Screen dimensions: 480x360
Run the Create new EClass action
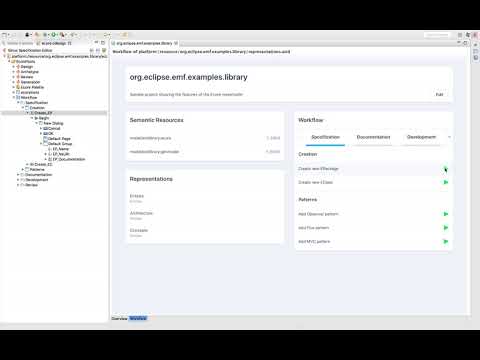tap(446, 182)
